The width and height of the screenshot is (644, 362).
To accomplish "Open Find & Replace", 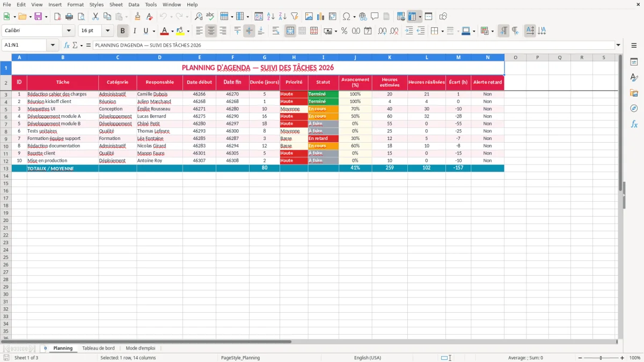I will (x=199, y=17).
